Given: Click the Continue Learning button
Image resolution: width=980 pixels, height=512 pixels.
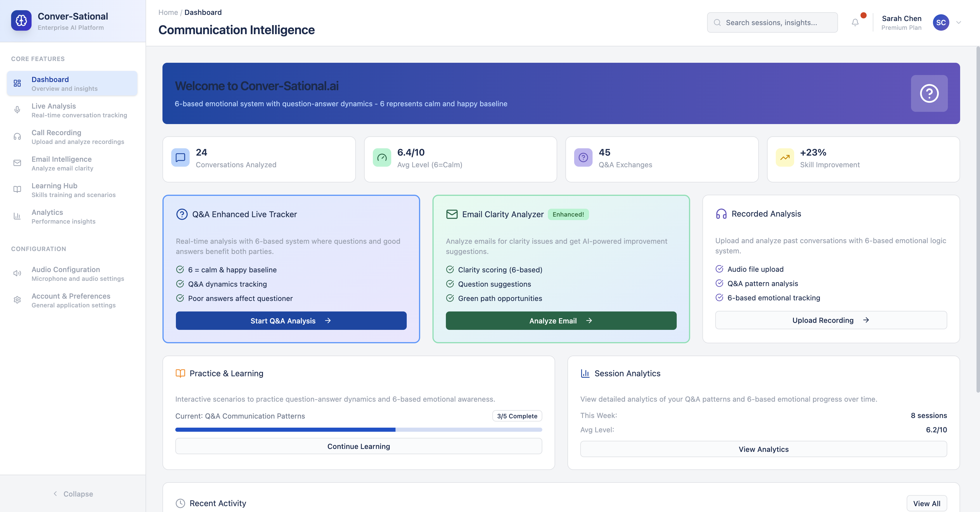Looking at the screenshot, I should coord(359,446).
